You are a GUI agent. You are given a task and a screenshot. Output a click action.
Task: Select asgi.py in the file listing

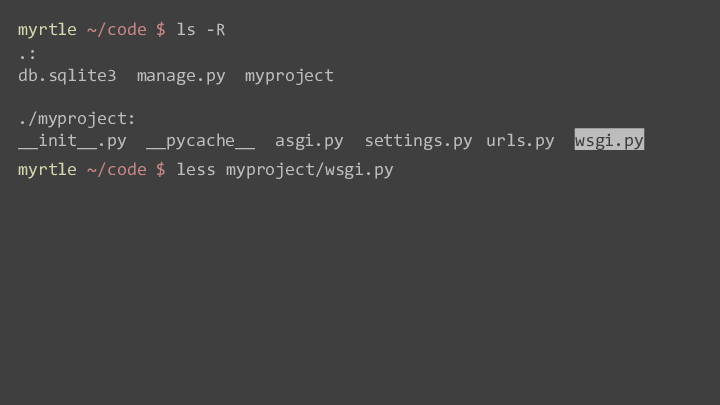point(309,141)
